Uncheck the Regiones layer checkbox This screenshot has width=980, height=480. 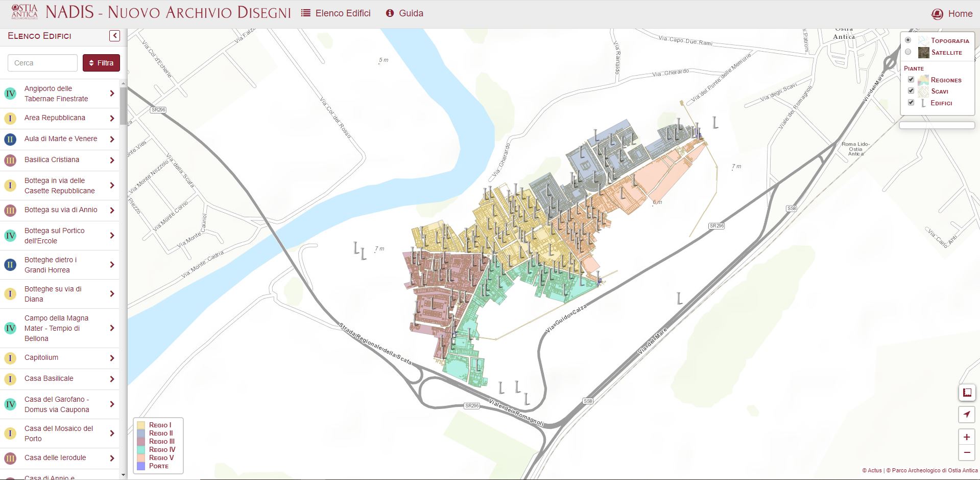pyautogui.click(x=911, y=79)
